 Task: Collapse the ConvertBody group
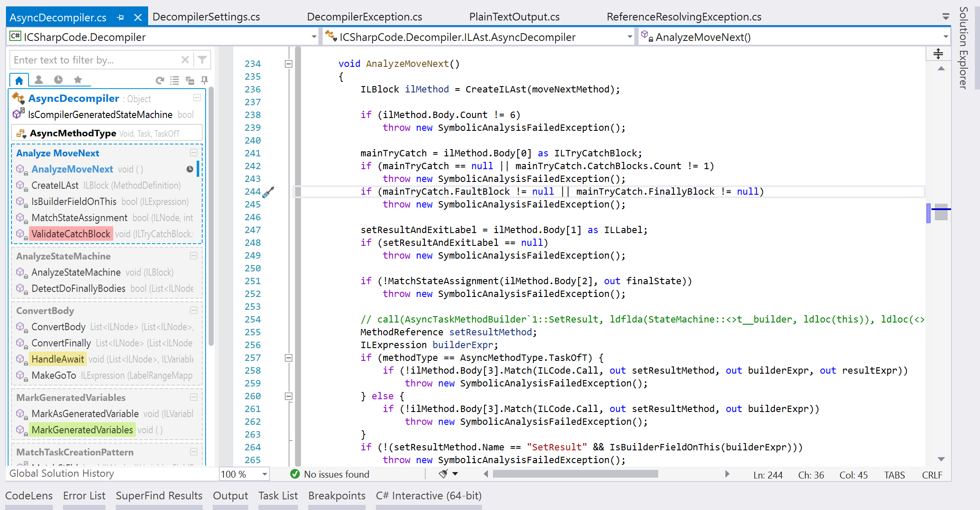(x=194, y=310)
